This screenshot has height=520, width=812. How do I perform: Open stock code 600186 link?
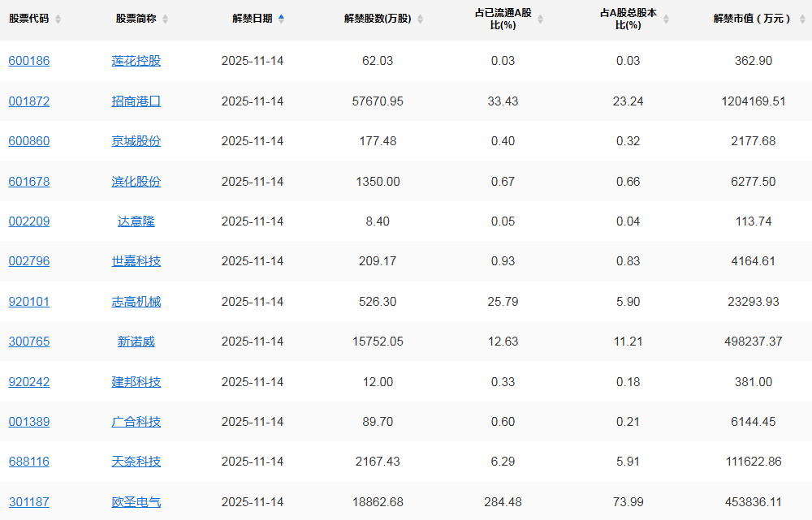[29, 61]
